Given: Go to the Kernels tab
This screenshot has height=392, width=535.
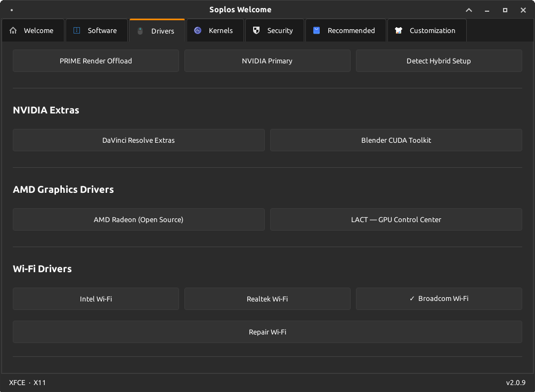Looking at the screenshot, I should click(215, 30).
